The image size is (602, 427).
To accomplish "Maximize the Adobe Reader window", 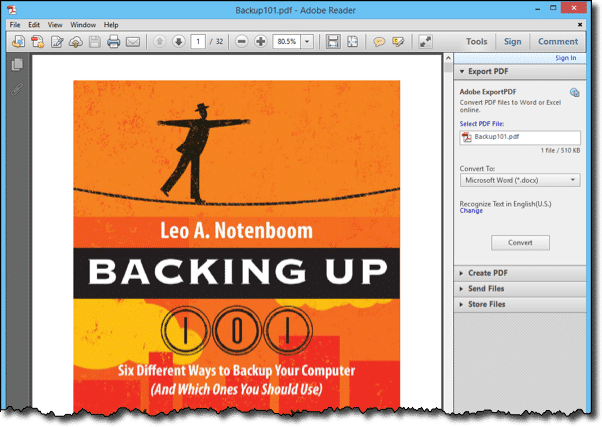I will (553, 8).
